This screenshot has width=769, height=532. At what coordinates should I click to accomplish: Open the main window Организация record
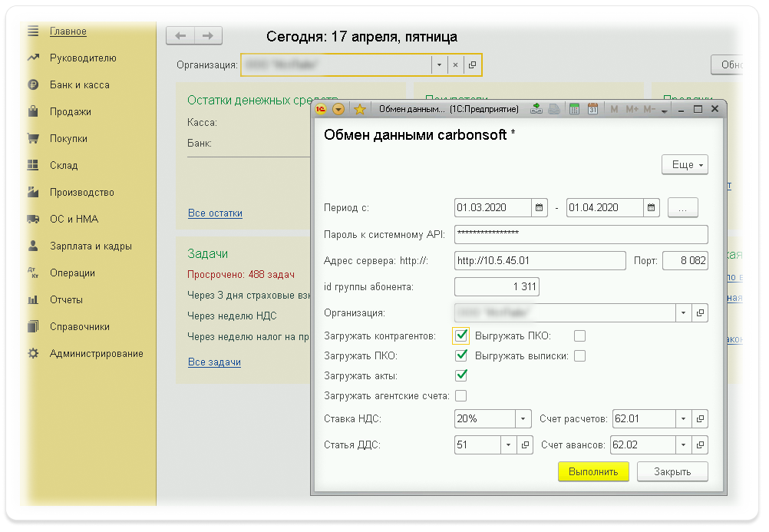click(x=472, y=64)
